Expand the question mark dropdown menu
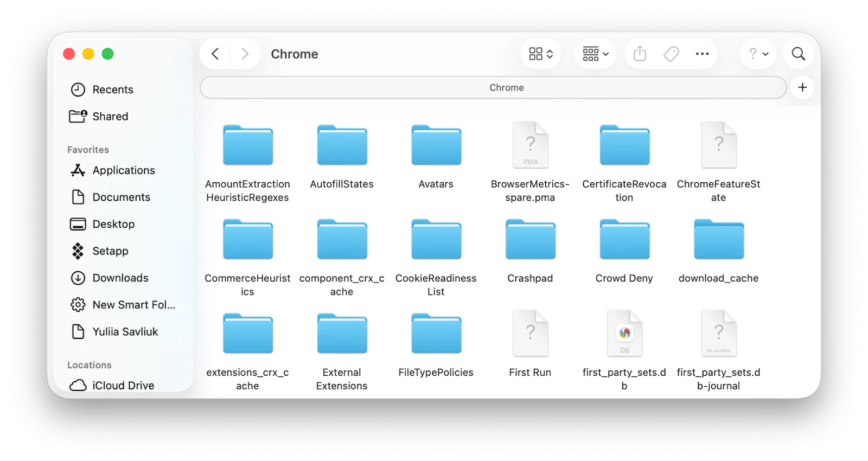Screen dimensions: 868x461 click(x=758, y=54)
